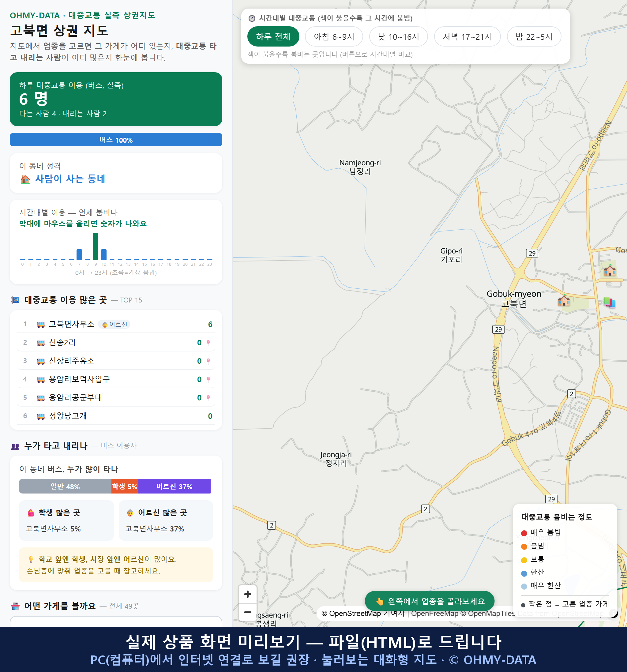
Task: Click the Gipo-ri map label
Action: coord(451,255)
